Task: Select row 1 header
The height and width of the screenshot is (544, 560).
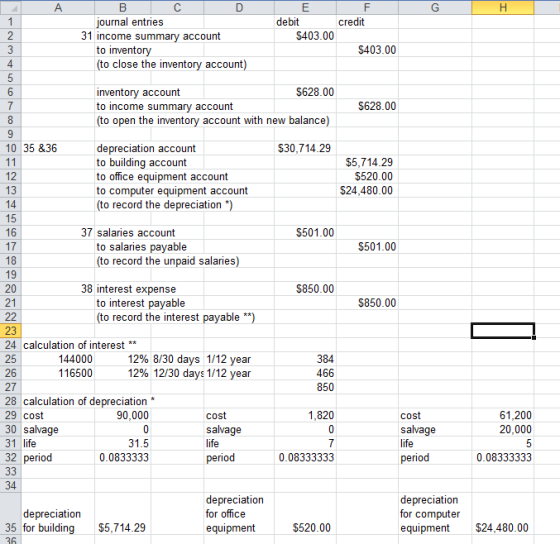Action: coord(11,22)
